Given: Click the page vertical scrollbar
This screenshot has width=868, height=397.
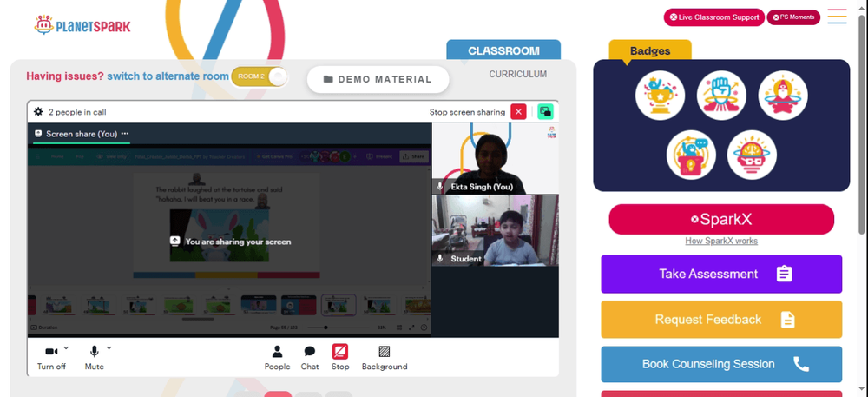Looking at the screenshot, I should pyautogui.click(x=863, y=124).
